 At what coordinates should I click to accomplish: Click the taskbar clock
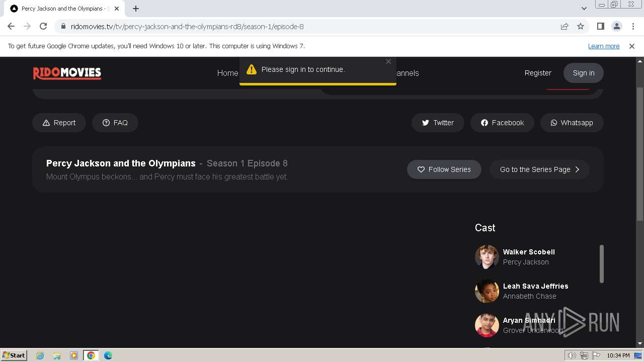[618, 355]
